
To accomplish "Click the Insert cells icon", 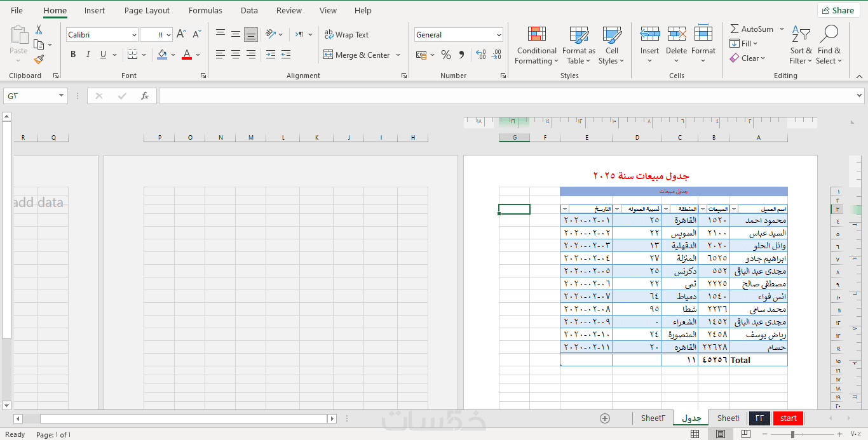I will coord(649,34).
